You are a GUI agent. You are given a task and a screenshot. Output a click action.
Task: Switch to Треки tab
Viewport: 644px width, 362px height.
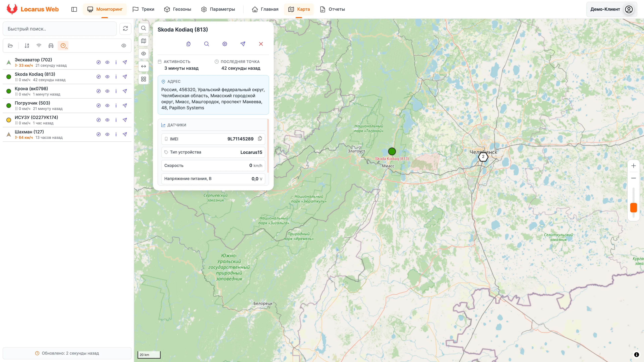click(x=144, y=9)
